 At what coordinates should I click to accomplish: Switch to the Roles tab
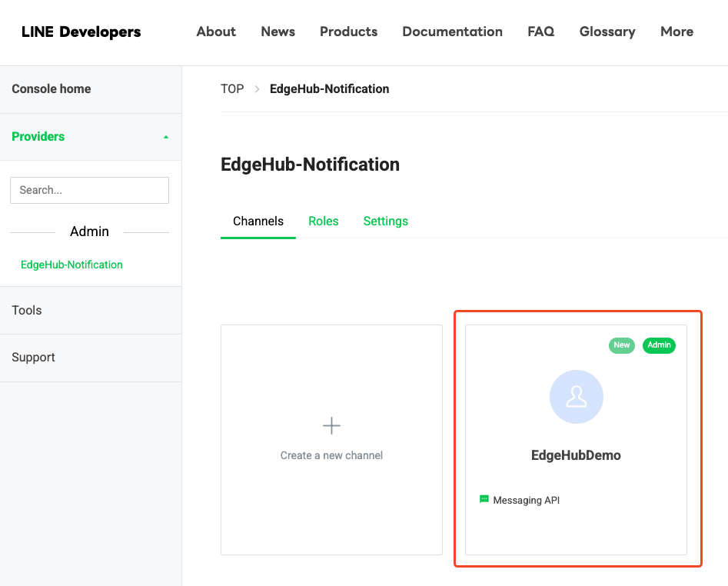(x=323, y=221)
